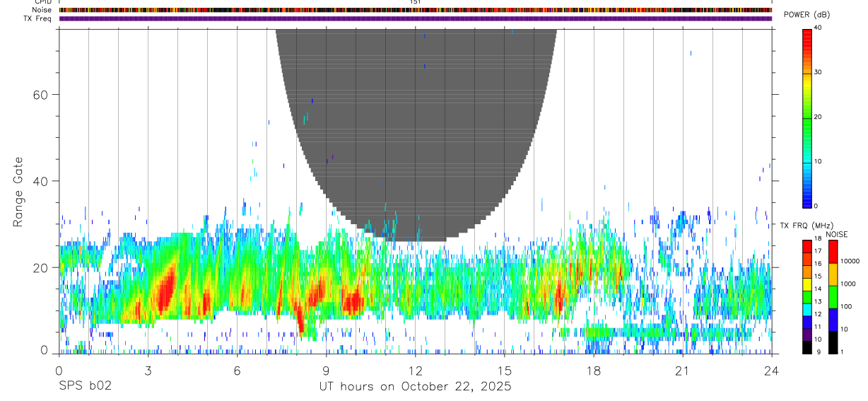Viewport: 868px width, 401px height.
Task: Click the yellow segment of TX FRQ scale
Action: 807,284
